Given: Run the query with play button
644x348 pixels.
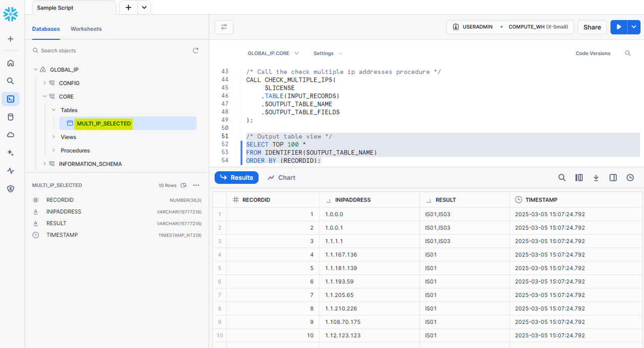Looking at the screenshot, I should 619,27.
